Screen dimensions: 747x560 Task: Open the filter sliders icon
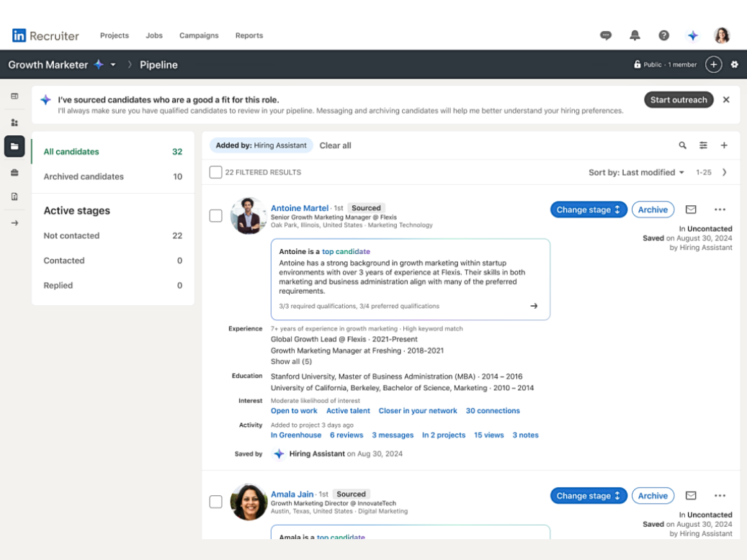click(703, 145)
